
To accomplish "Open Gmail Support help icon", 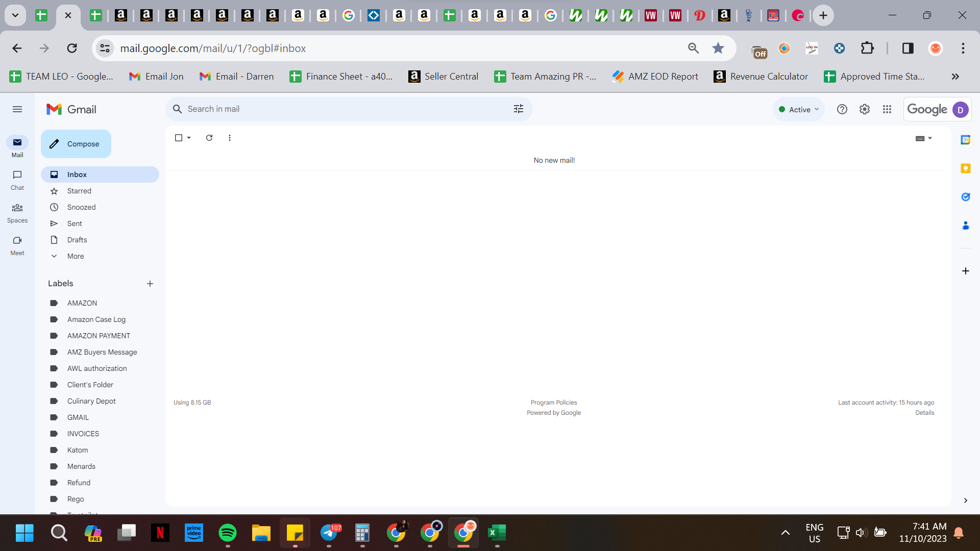I will (x=842, y=109).
